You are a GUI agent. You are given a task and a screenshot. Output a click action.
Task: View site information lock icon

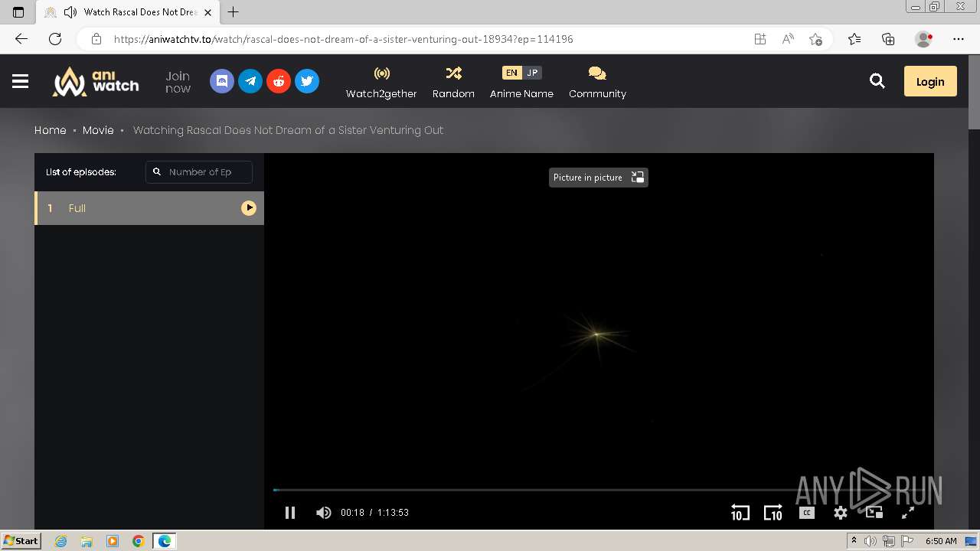[96, 39]
